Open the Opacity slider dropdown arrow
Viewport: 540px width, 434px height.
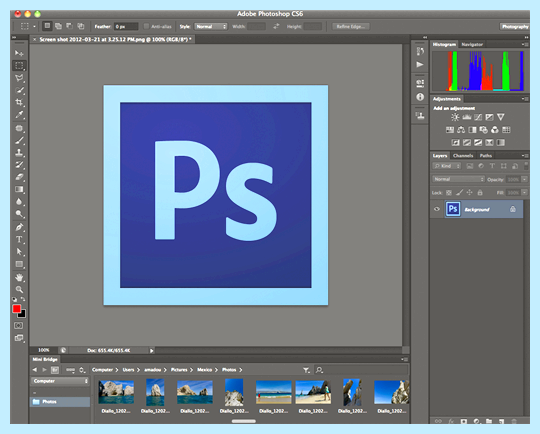click(524, 179)
